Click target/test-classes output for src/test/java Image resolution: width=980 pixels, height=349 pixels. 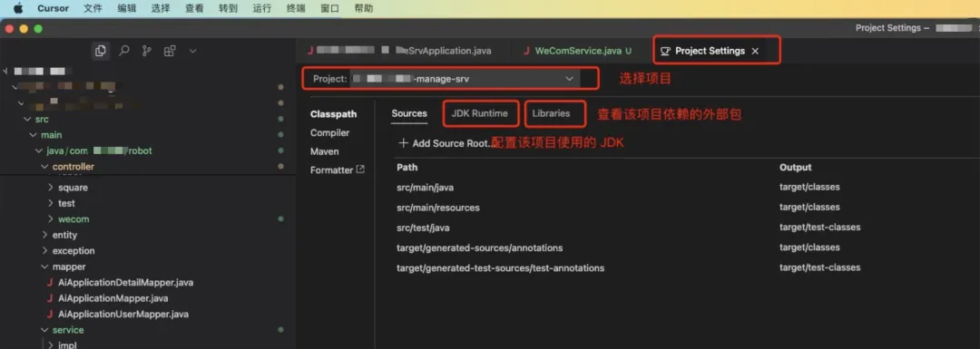pyautogui.click(x=819, y=228)
